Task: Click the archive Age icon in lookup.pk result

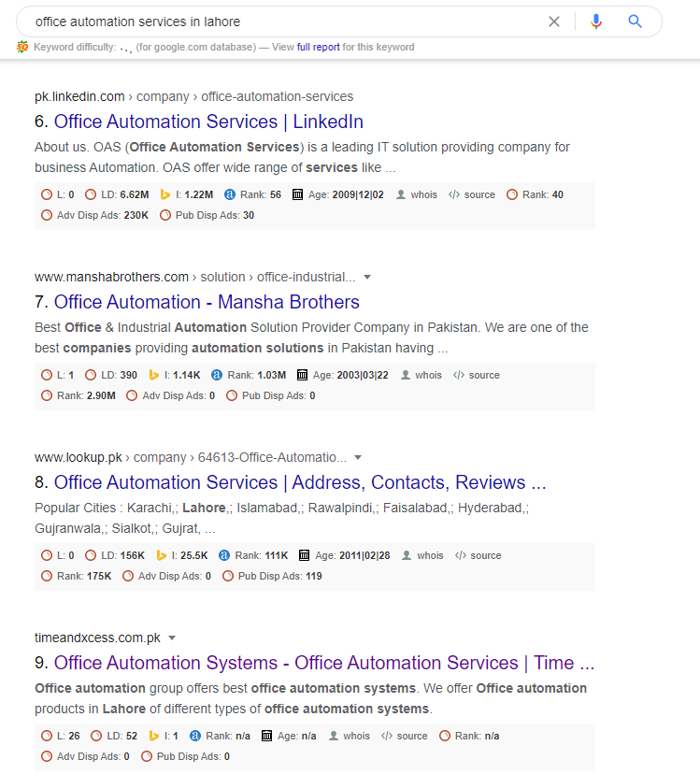Action: [306, 555]
